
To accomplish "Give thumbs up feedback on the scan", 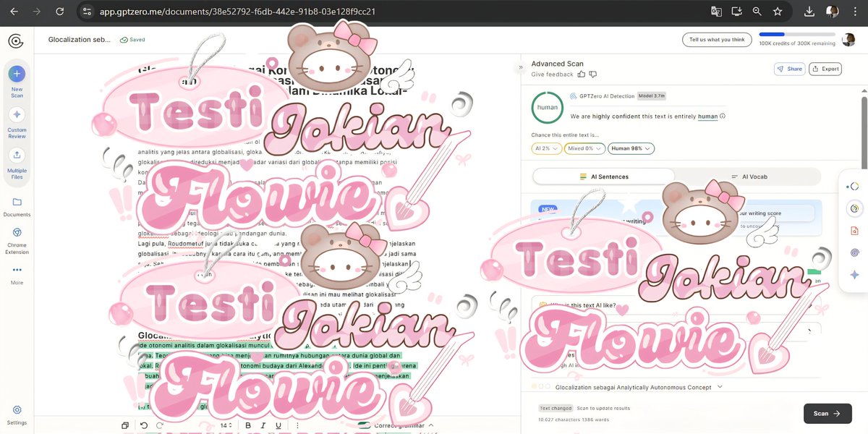I will (x=582, y=74).
